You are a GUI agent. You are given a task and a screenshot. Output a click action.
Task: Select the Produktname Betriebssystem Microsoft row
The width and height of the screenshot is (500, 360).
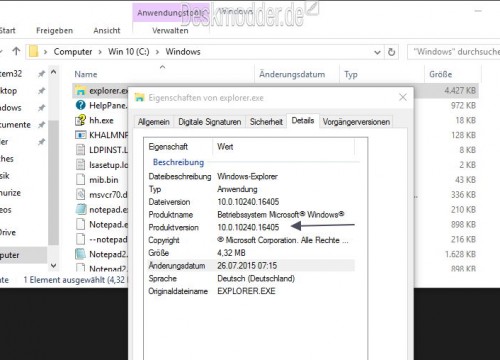[250, 215]
